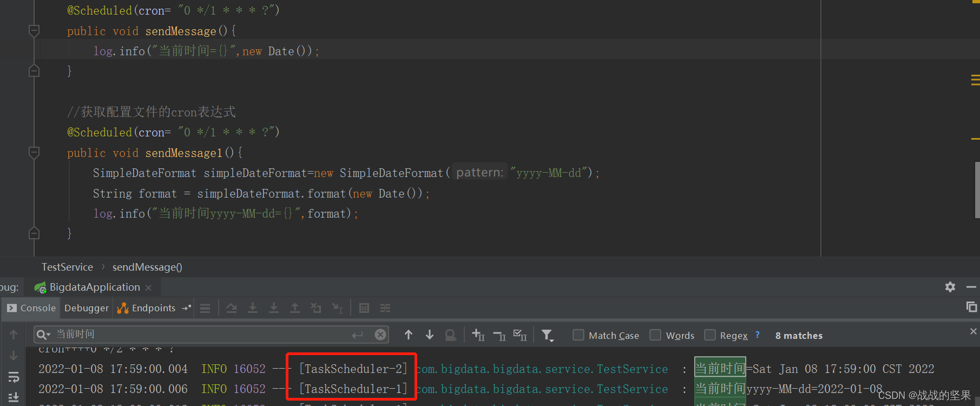Screen dimensions: 980x406
Task: Toggle soft-wrap in console
Action: coord(14,377)
